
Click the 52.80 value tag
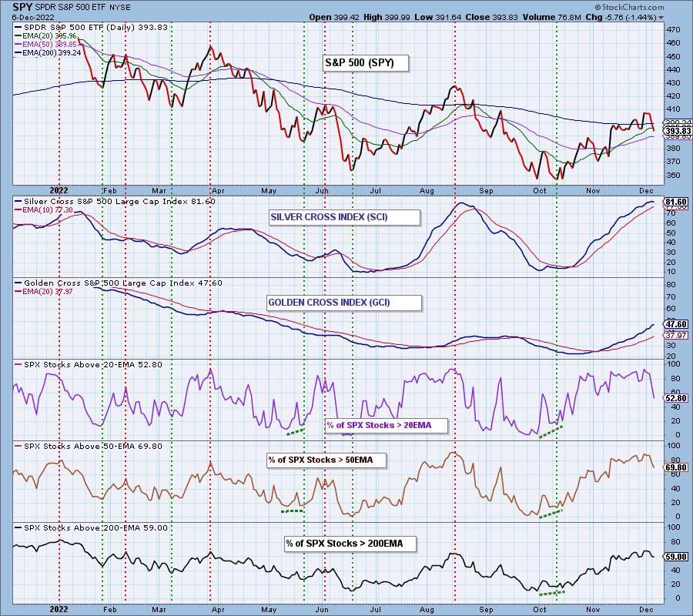pos(676,398)
